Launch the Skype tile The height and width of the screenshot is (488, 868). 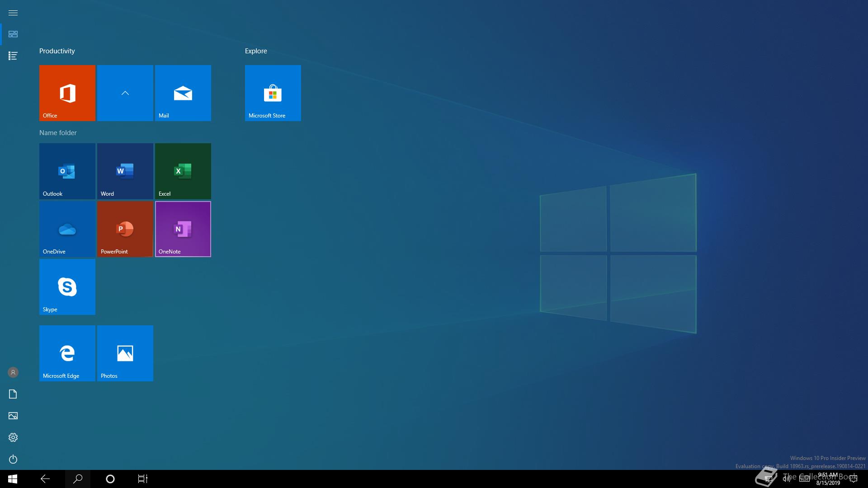coord(67,287)
